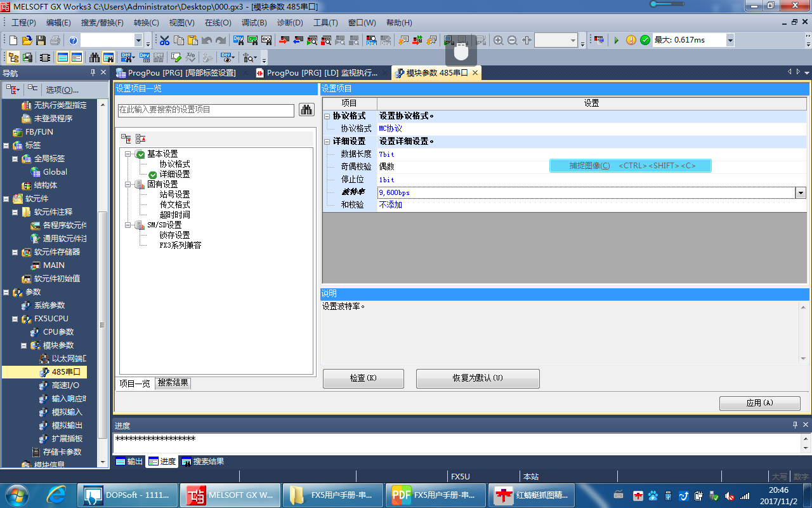Image resolution: width=812 pixels, height=508 pixels.
Task: Open the 最大 0.617ms scan time dropdown
Action: [x=730, y=40]
